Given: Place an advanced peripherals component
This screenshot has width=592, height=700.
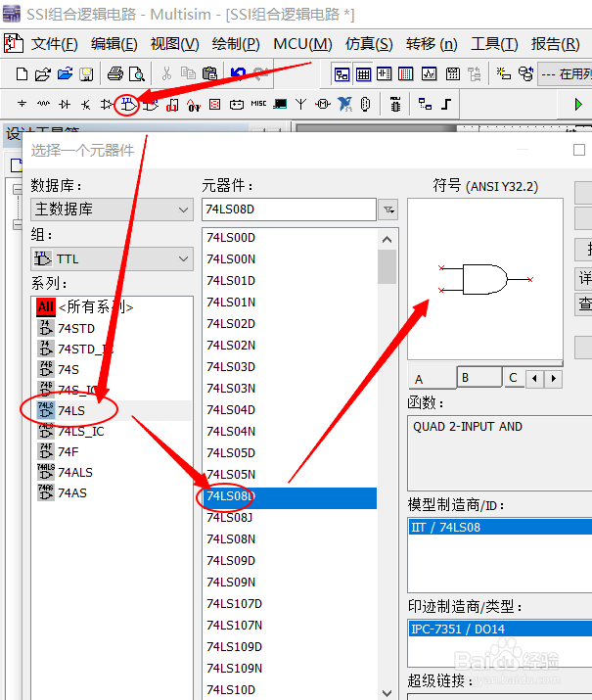Looking at the screenshot, I should pyautogui.click(x=280, y=105).
